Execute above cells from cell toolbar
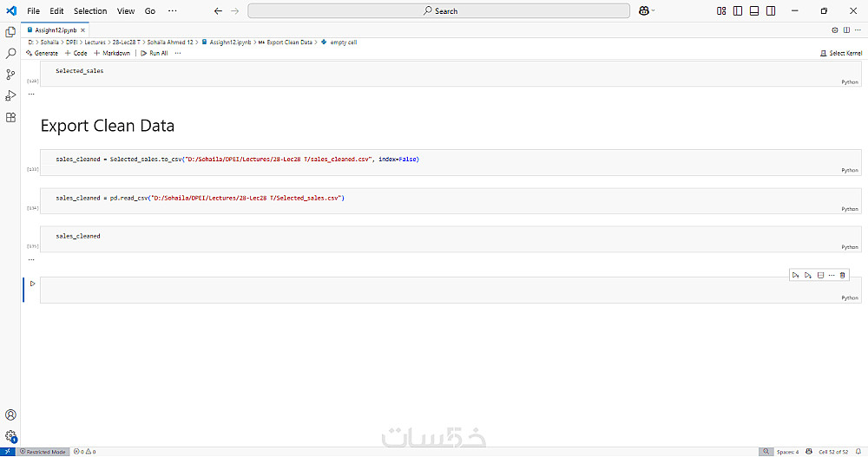Viewport: 868px width, 457px height. (x=795, y=275)
